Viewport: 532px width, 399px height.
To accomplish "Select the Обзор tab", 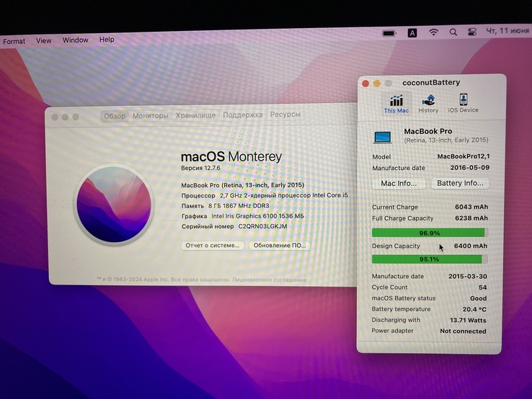I will (115, 116).
